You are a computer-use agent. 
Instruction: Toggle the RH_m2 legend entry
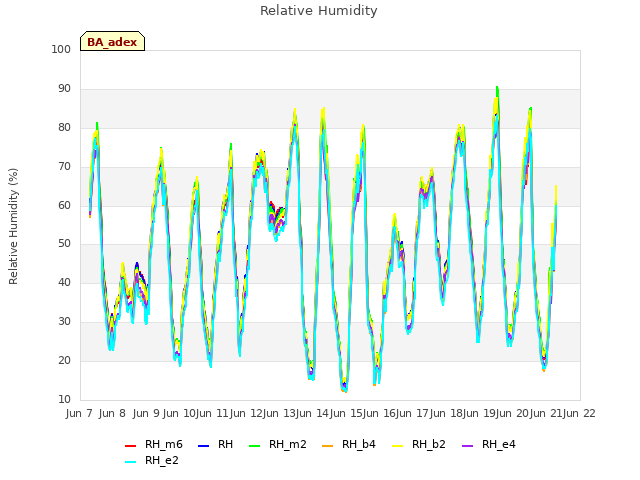point(278,444)
